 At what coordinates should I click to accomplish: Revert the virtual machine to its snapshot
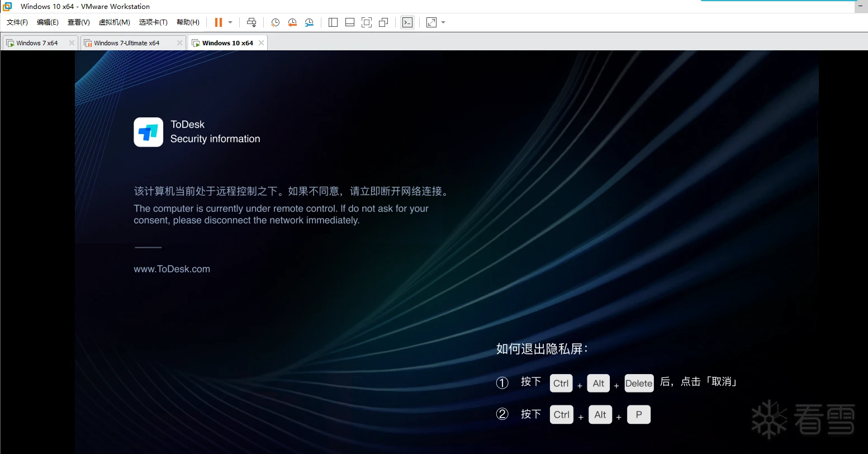pyautogui.click(x=292, y=22)
